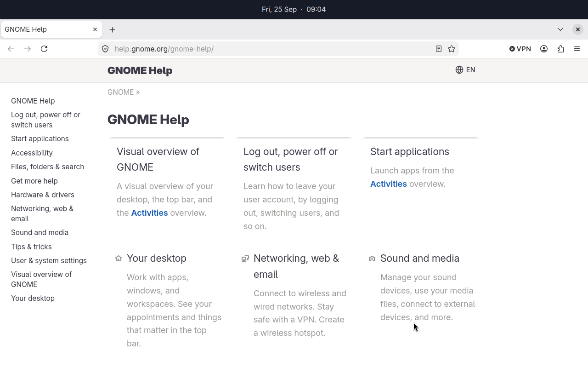Close the browser window with X button
This screenshot has height=368, width=588.
(578, 29)
